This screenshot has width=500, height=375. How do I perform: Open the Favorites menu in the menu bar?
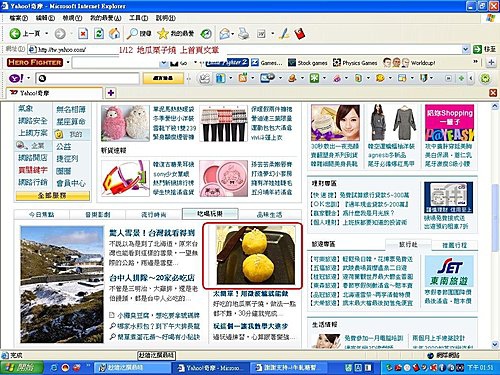click(105, 18)
